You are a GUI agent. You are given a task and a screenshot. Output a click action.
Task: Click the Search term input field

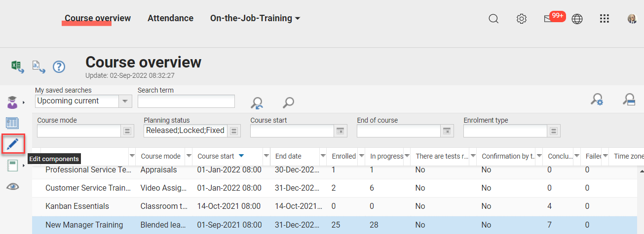[186, 101]
